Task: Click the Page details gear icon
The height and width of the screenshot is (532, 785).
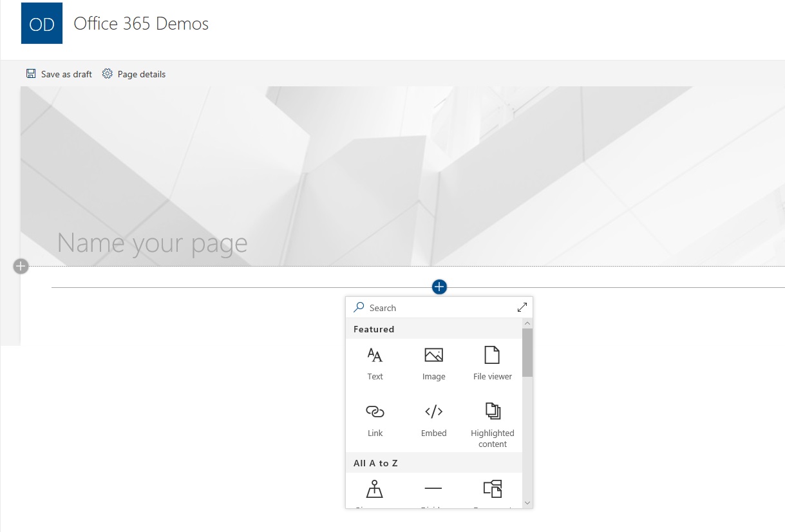Action: (x=108, y=74)
